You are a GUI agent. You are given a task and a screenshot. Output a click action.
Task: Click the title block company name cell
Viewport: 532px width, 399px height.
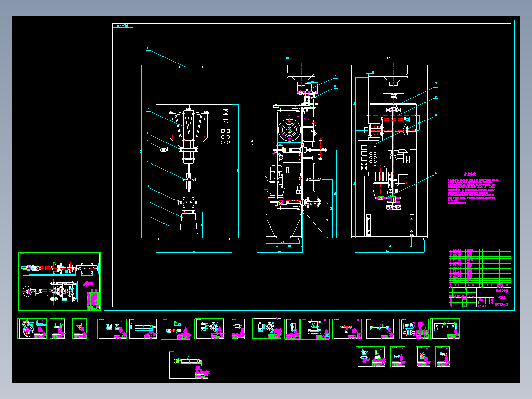502,291
